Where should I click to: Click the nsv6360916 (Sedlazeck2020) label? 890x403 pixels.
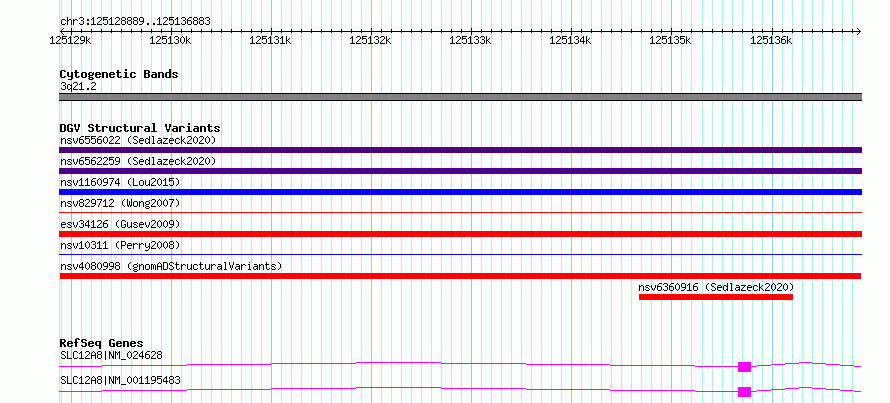pyautogui.click(x=716, y=287)
